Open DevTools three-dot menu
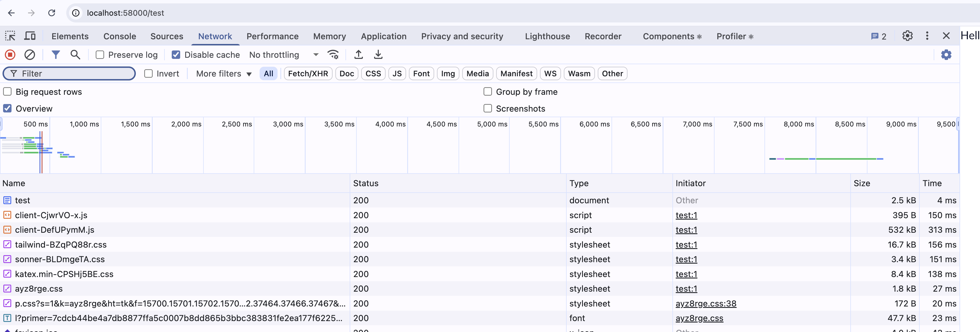The image size is (980, 332). coord(927,36)
